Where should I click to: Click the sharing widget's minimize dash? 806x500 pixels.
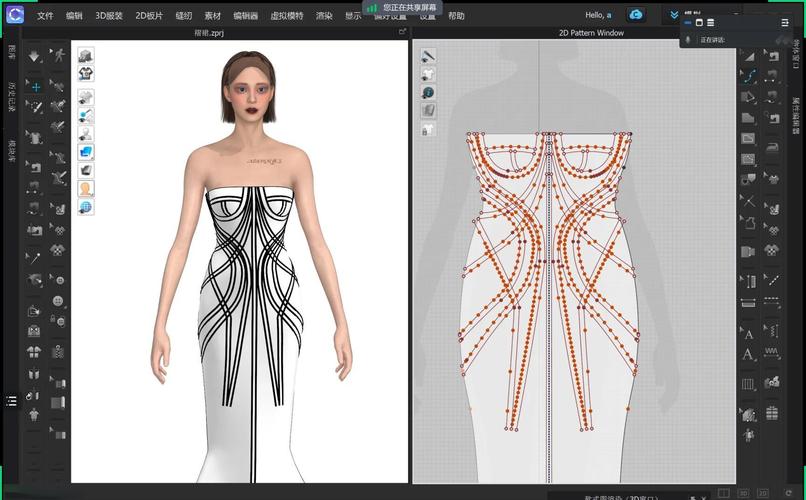688,23
